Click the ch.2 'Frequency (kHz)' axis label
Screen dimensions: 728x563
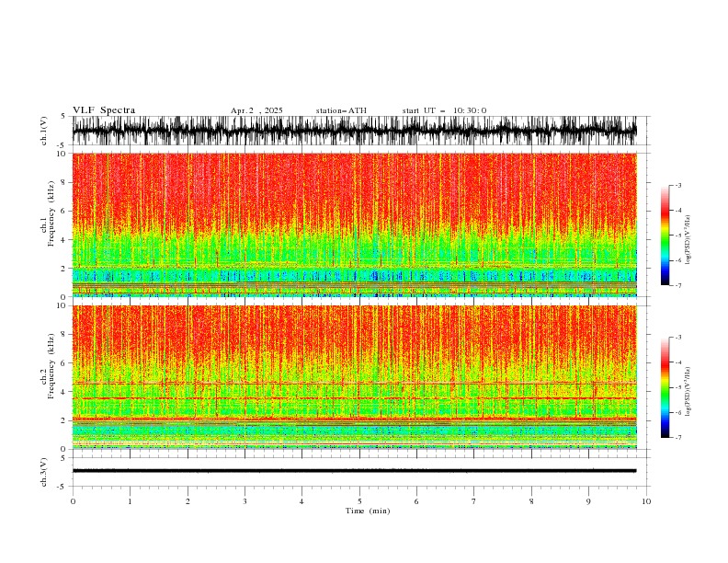click(51, 365)
